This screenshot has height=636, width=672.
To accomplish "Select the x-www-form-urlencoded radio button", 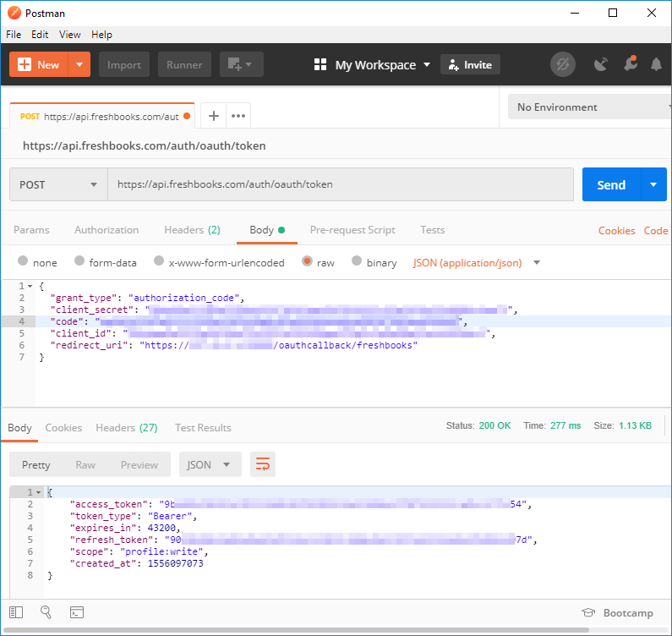I will coord(159,260).
